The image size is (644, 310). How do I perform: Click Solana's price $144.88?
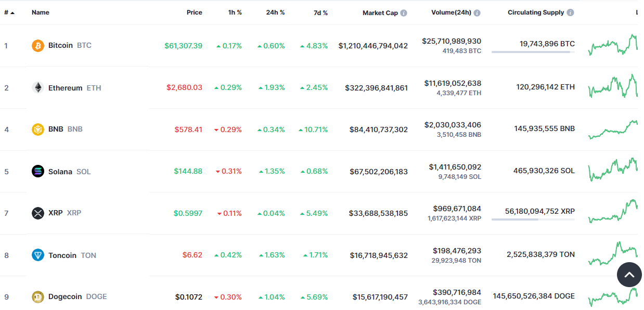point(188,172)
